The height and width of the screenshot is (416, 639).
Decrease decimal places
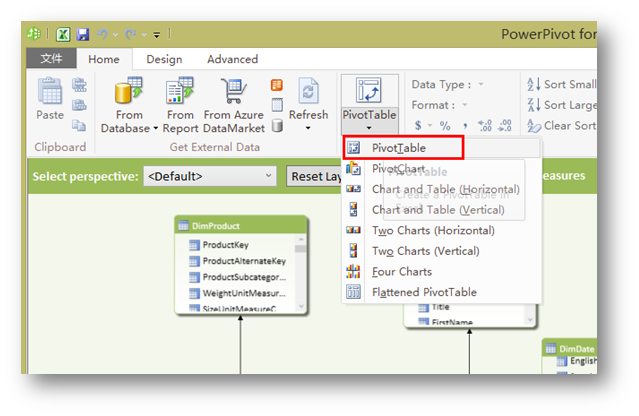tap(505, 125)
